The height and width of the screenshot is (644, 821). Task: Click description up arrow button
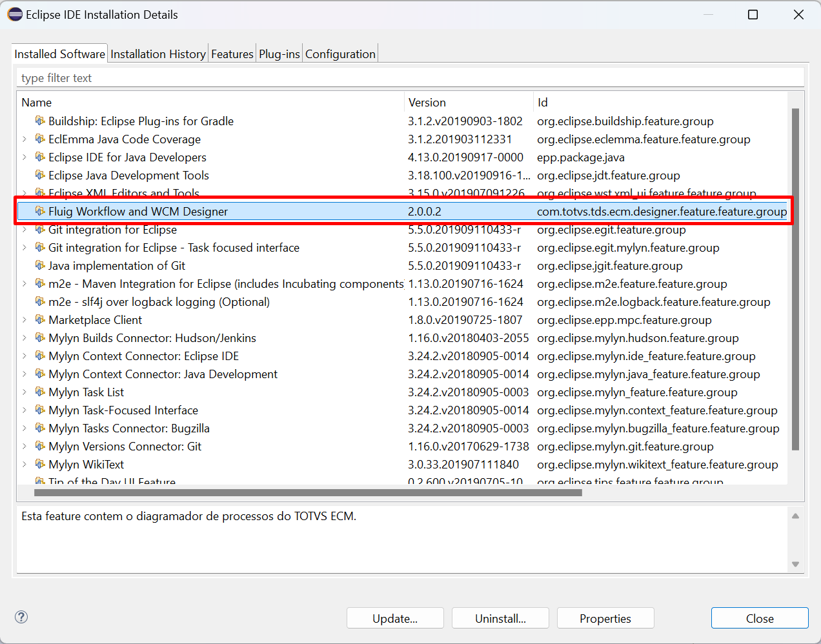(x=795, y=516)
